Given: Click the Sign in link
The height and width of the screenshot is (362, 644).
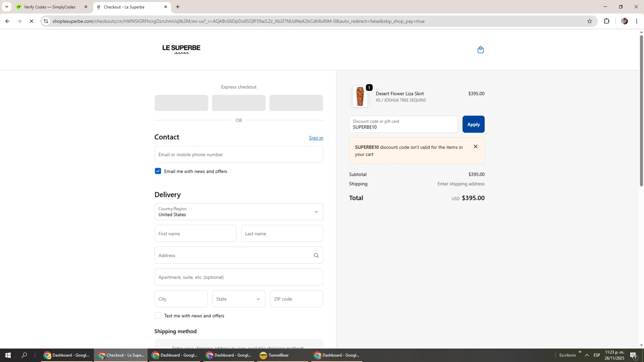Looking at the screenshot, I should (316, 138).
